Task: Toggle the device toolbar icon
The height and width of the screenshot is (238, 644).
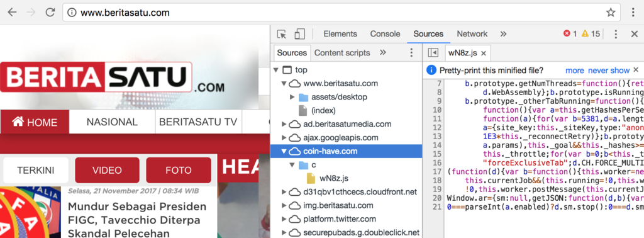Action: coord(300,34)
